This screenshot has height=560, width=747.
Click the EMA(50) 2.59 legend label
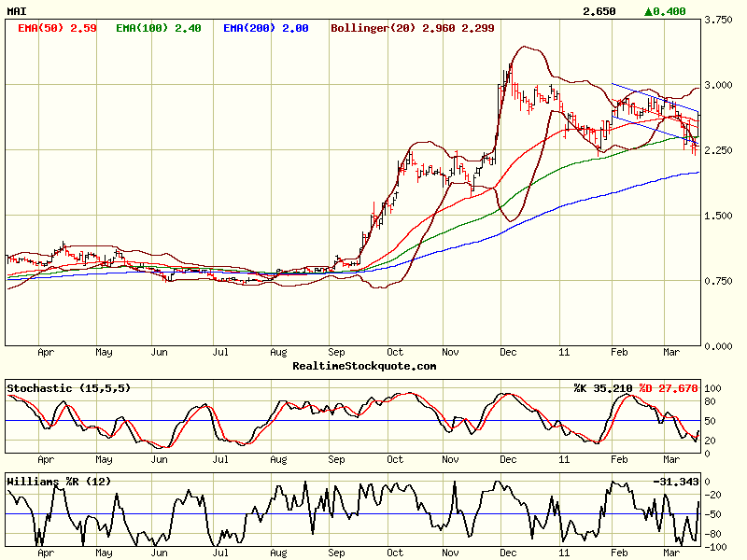coord(57,28)
